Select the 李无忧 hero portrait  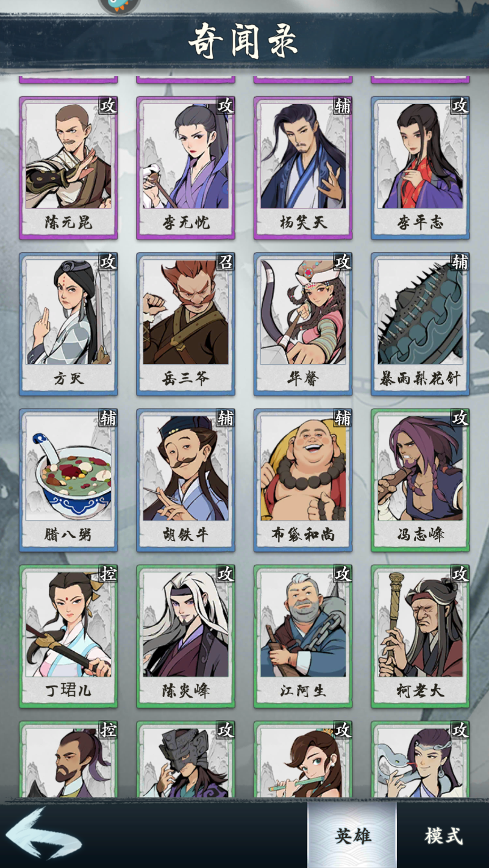point(185,167)
